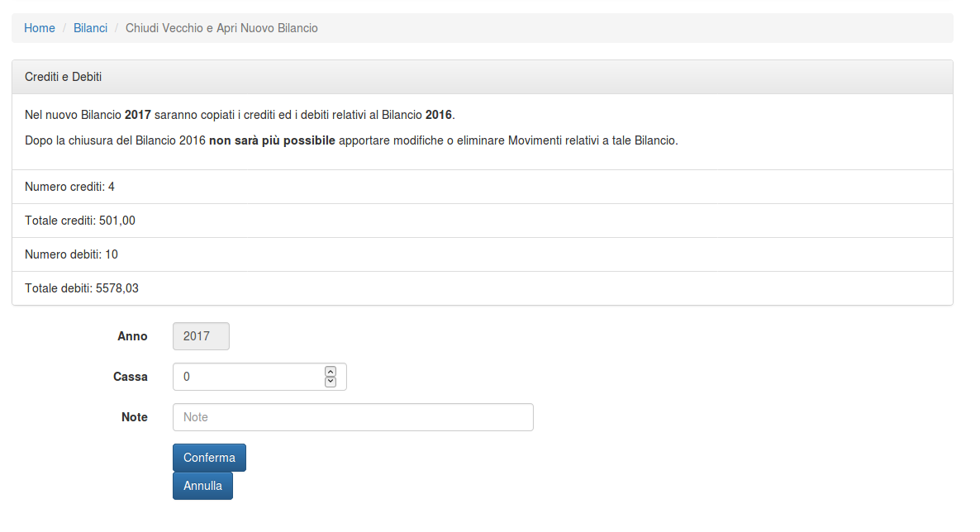Click the Cassa field label
Image resolution: width=980 pixels, height=532 pixels.
[x=131, y=377]
